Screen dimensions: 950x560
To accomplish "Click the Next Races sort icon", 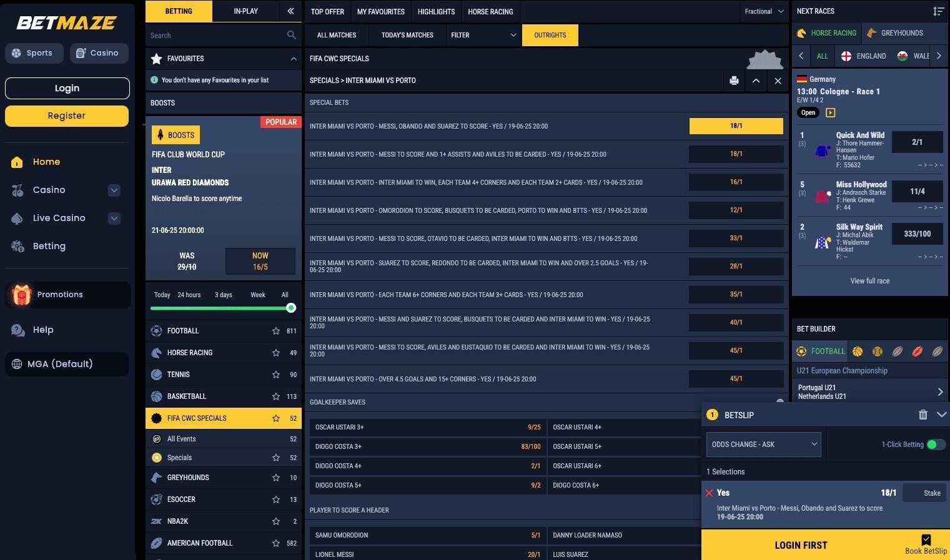I will [x=938, y=11].
